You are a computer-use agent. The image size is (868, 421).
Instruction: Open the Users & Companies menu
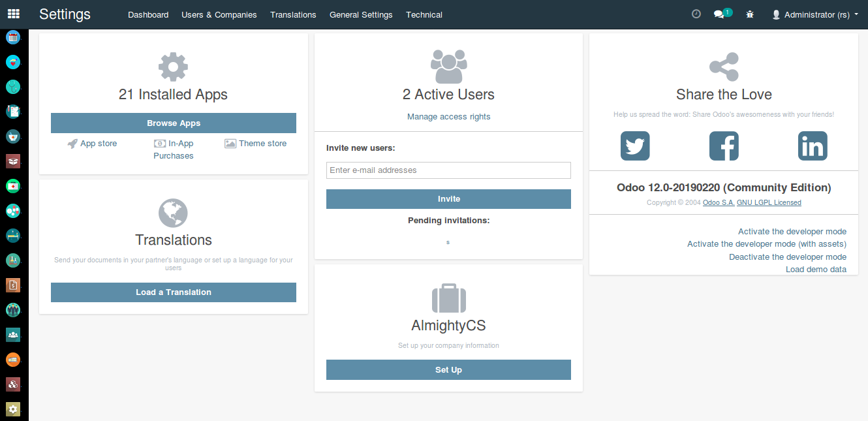(x=219, y=14)
